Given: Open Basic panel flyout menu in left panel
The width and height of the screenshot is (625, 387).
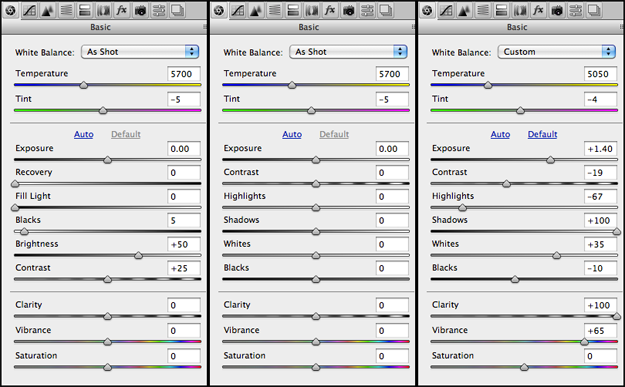Looking at the screenshot, I should tap(205, 27).
